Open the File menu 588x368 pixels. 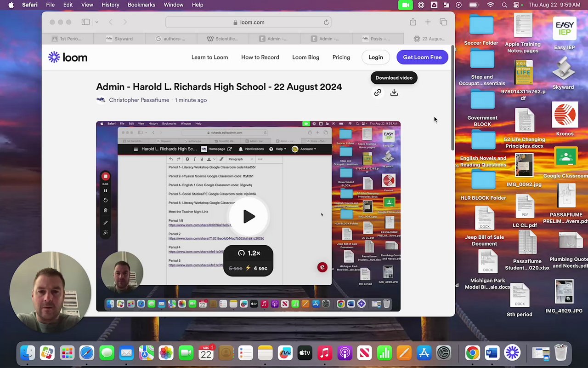coord(50,5)
